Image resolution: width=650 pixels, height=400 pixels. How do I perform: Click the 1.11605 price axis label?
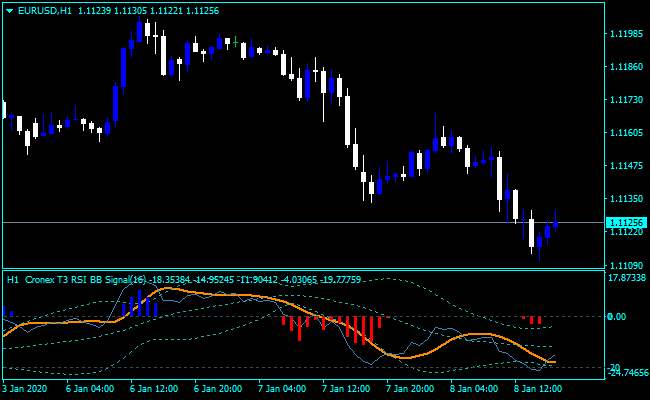(x=626, y=133)
